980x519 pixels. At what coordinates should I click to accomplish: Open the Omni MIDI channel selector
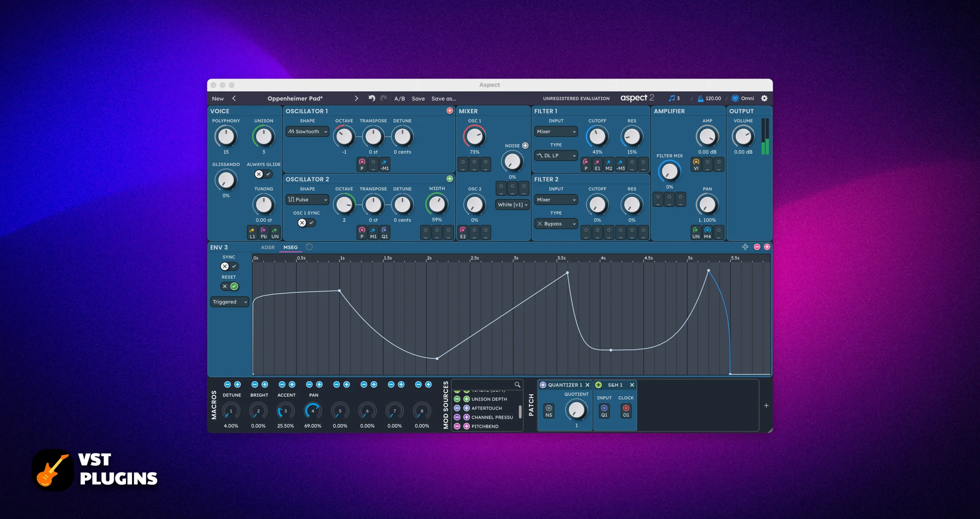(x=743, y=98)
